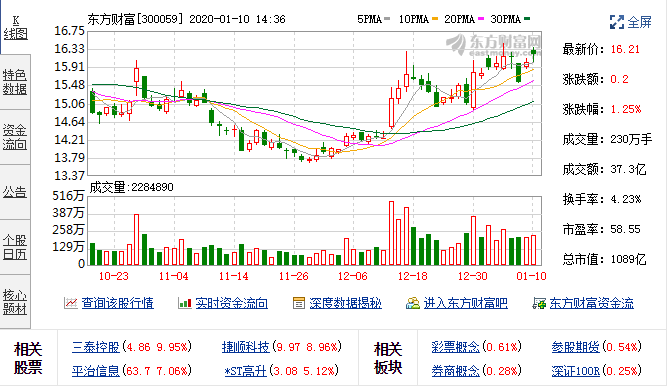668x386 pixels.
Task: Click the 相关板块 section heading
Action: (x=388, y=358)
